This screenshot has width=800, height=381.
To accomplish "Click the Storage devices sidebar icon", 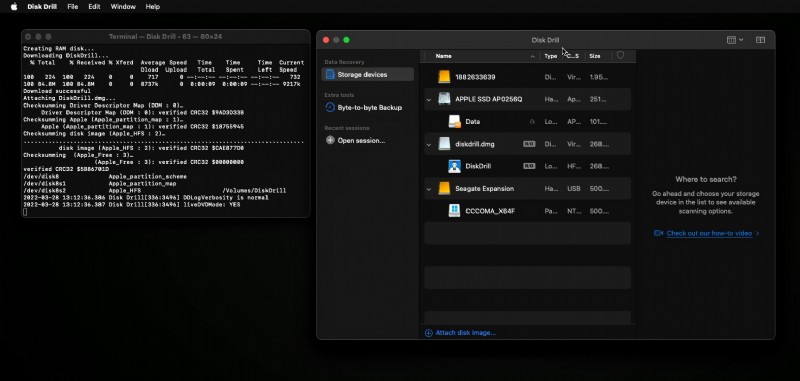I will [x=330, y=74].
